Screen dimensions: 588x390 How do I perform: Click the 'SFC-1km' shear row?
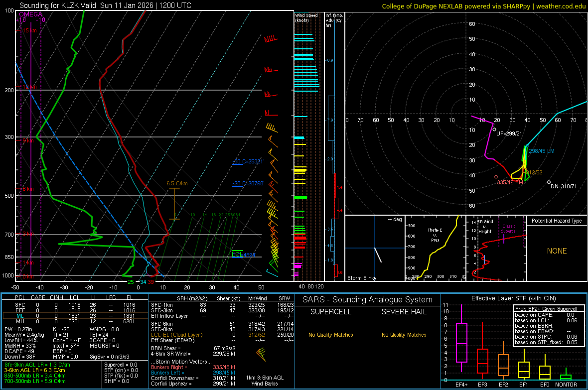coord(222,305)
